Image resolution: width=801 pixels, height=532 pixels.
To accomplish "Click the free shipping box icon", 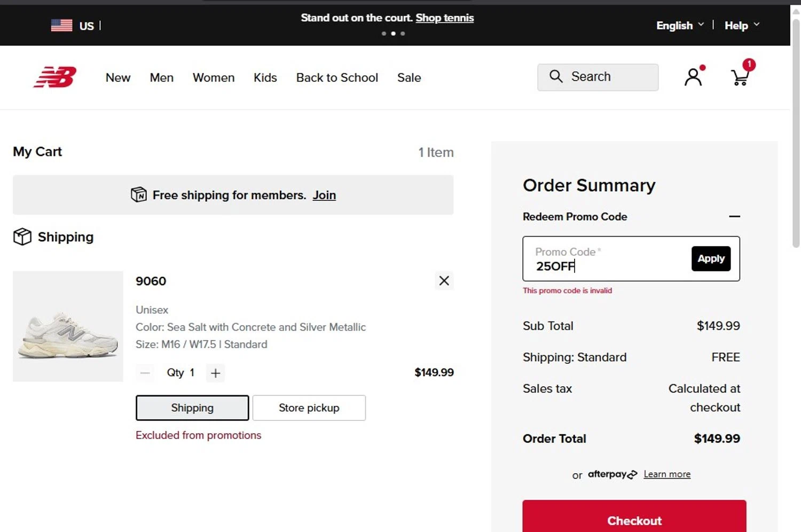I will (139, 194).
